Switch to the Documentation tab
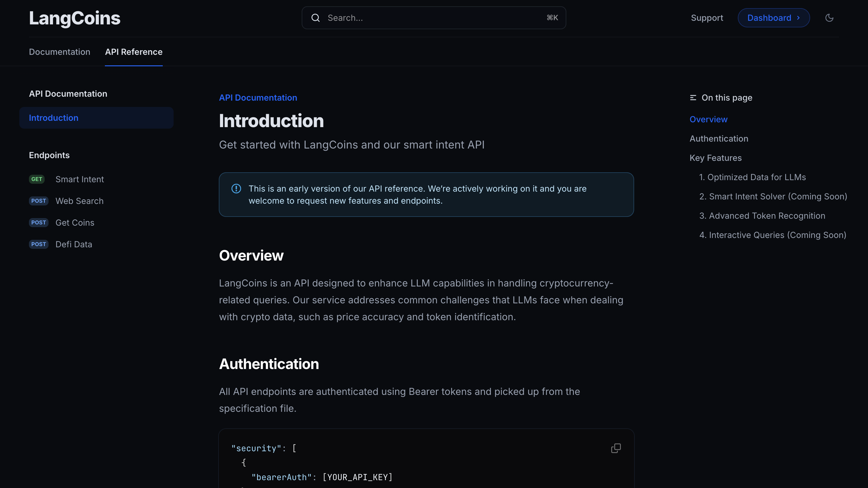 (60, 52)
